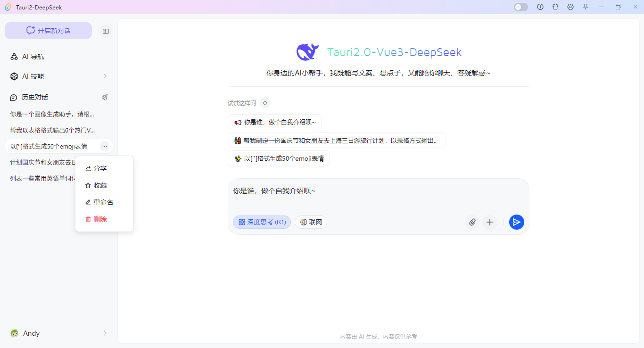Clear history with the broom icon beside 历史对话
Image resolution: width=644 pixels, height=348 pixels.
(x=105, y=97)
